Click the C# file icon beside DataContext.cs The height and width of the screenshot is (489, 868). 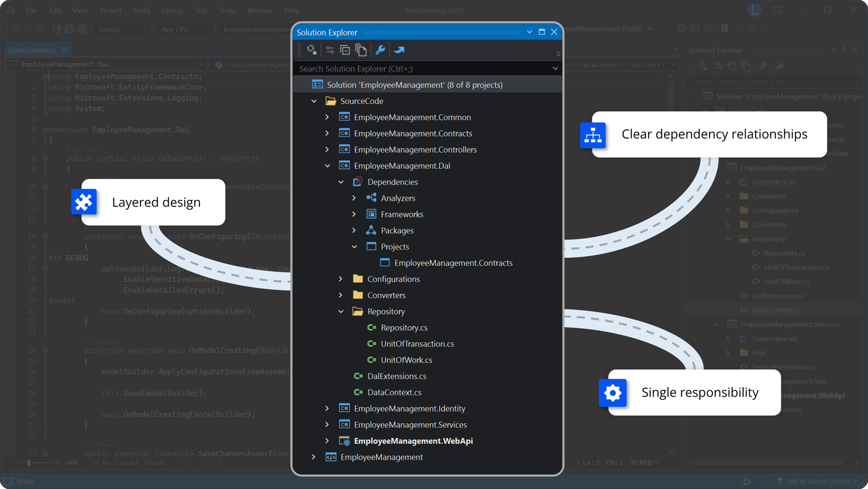(x=358, y=392)
